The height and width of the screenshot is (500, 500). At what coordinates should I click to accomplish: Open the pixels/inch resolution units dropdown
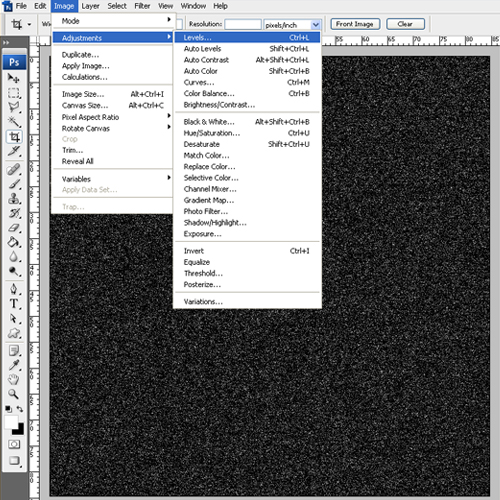pos(315,25)
